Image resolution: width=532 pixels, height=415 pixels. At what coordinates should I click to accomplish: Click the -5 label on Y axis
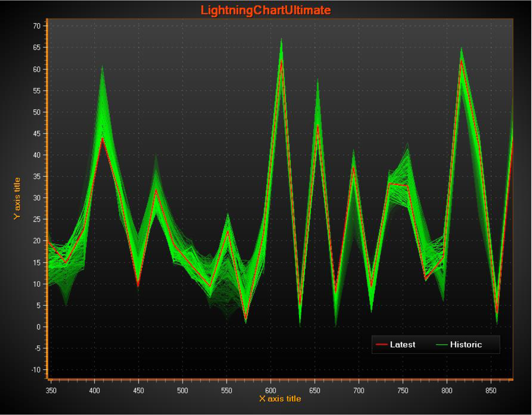click(x=37, y=348)
